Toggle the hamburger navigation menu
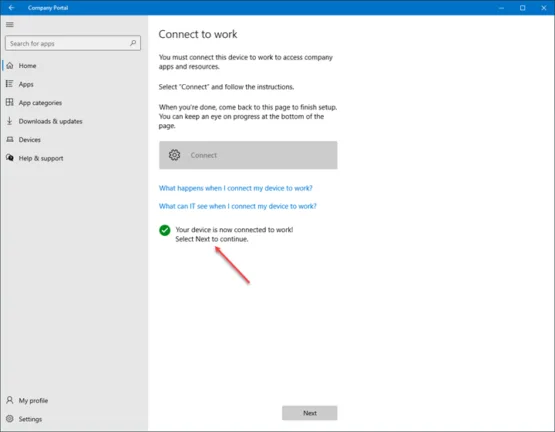The image size is (555, 432). tap(10, 24)
